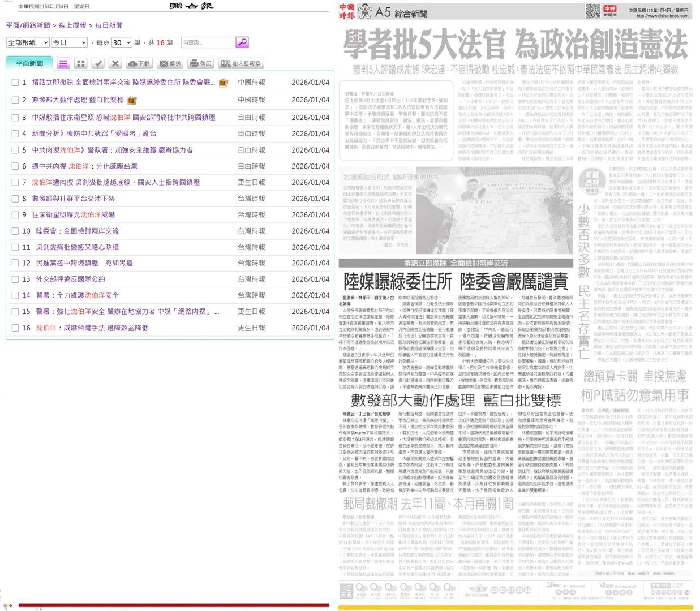Select the 平面新聞 tab
Screen dimensions: 700x611
[29, 63]
